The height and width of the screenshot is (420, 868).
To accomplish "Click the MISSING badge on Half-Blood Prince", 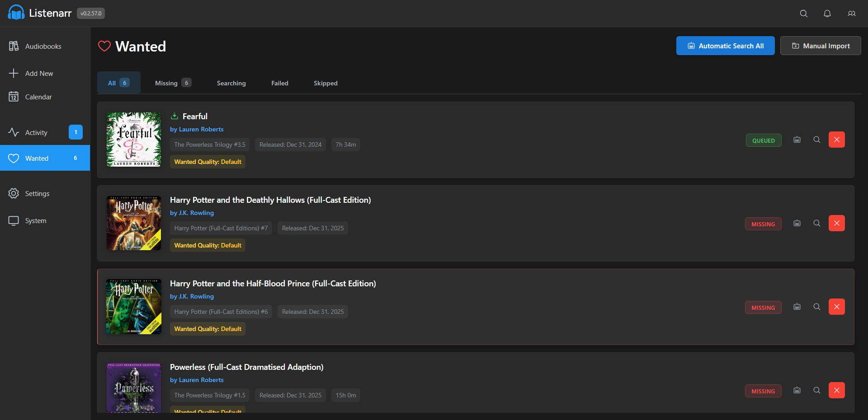I will click(763, 308).
